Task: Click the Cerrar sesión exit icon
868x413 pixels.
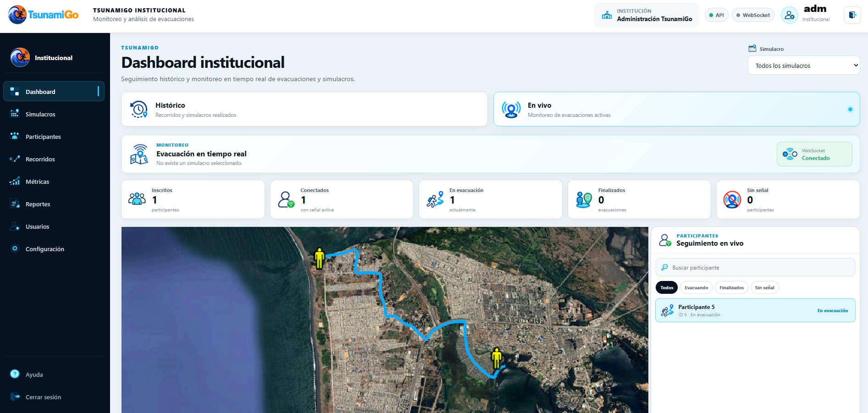Action: 15,397
